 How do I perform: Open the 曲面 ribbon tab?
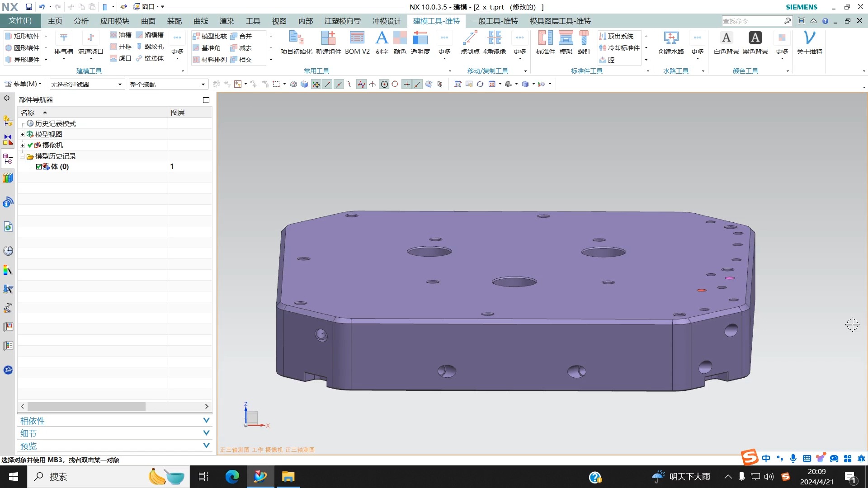148,21
